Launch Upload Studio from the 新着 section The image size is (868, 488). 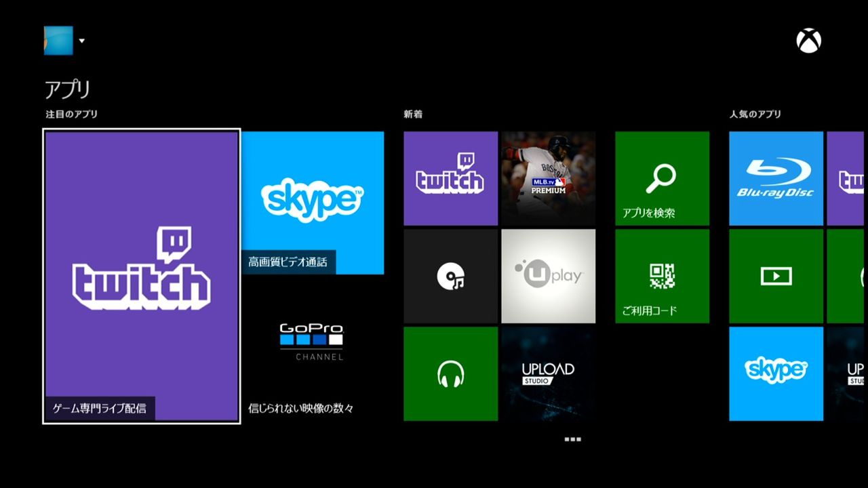548,373
